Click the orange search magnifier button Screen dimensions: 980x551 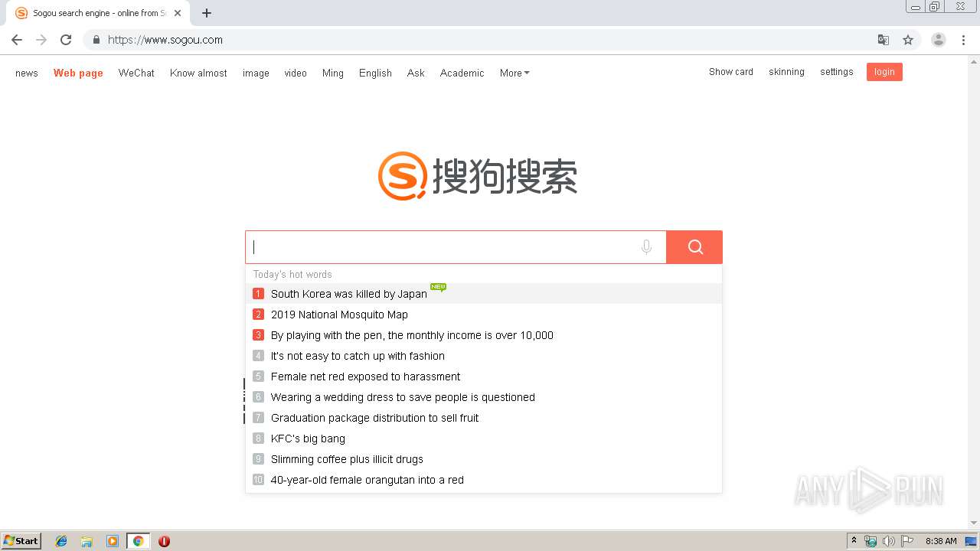click(694, 247)
